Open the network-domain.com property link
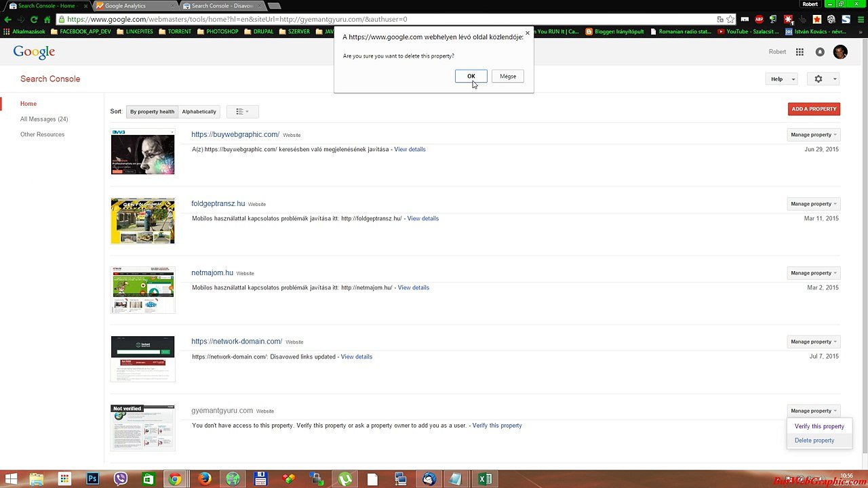The height and width of the screenshot is (488, 868). pos(237,342)
